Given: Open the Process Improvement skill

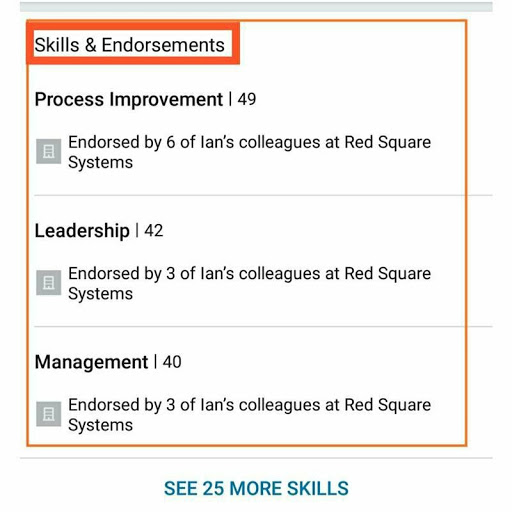Looking at the screenshot, I should click(129, 99).
